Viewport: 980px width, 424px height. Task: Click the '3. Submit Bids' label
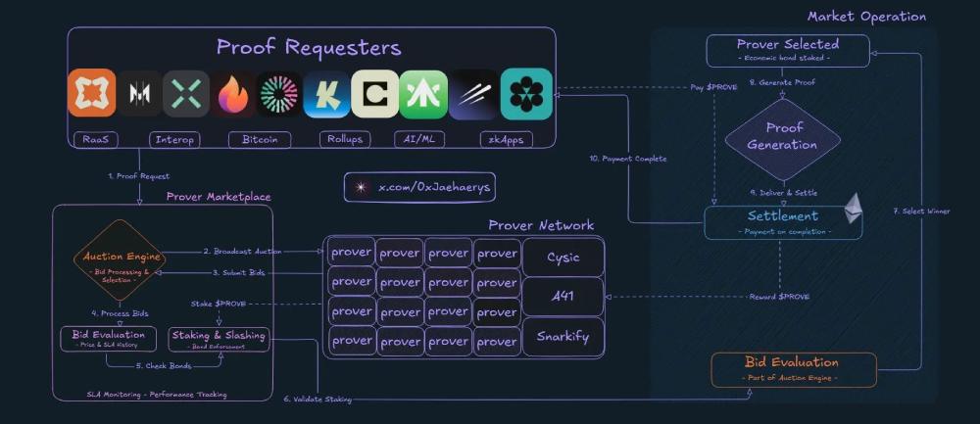(x=239, y=272)
